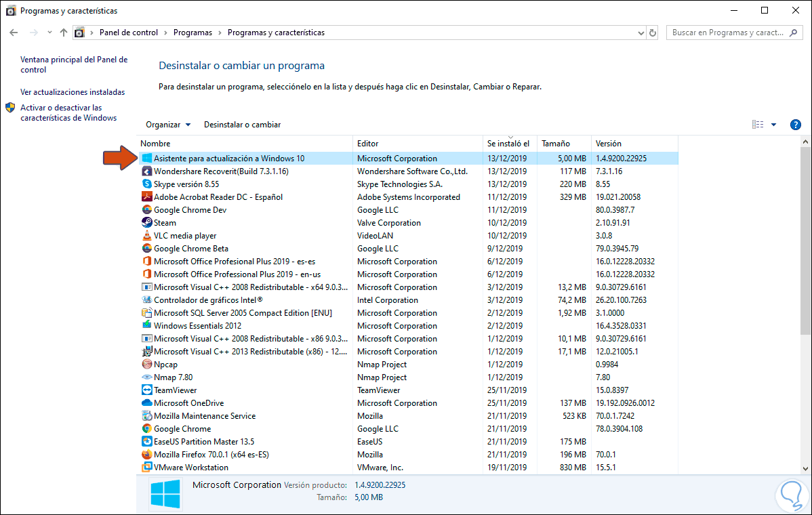The width and height of the screenshot is (812, 515).
Task: Open recent locations dropdown arrow
Action: 49,33
